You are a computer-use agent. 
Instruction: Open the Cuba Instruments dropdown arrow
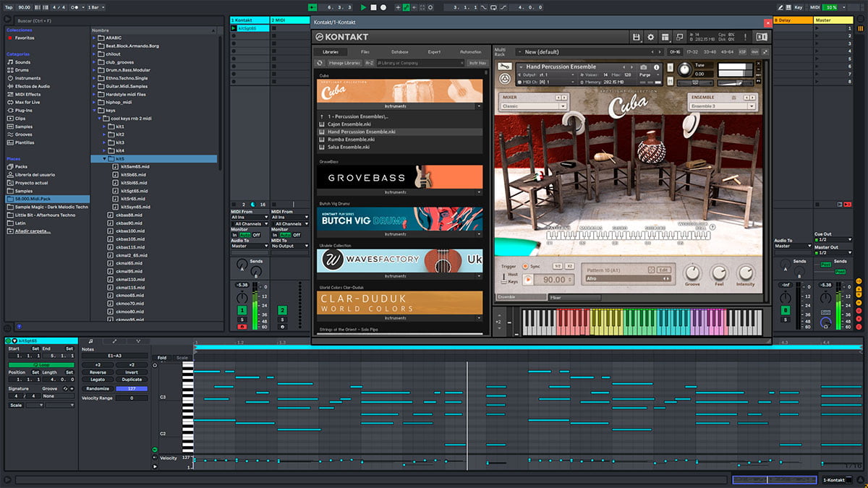(x=479, y=106)
